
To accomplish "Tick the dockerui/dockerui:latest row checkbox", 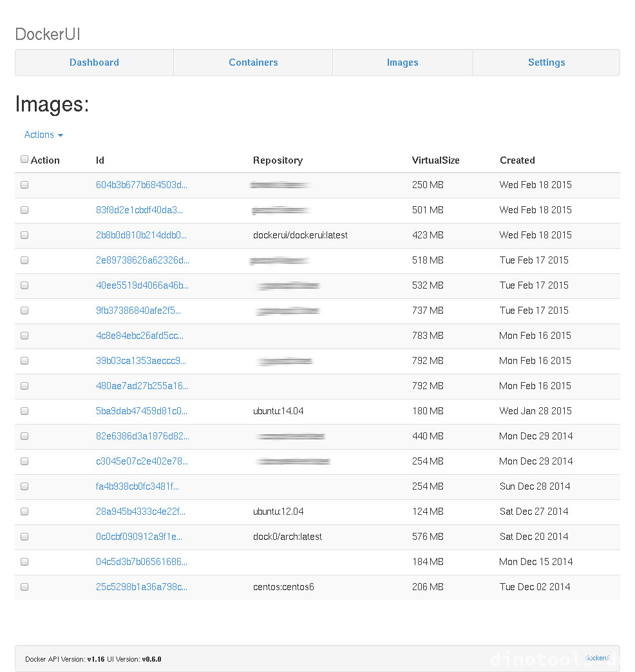I will (24, 235).
